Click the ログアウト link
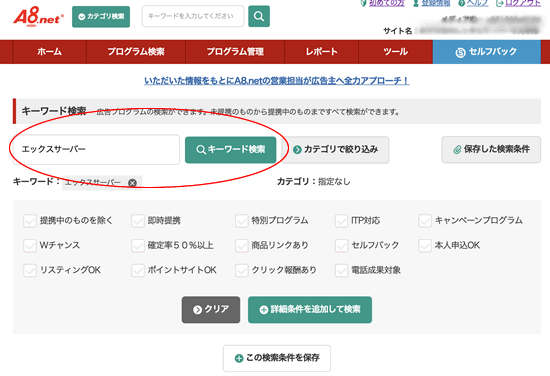This screenshot has height=376, width=550. click(x=523, y=3)
